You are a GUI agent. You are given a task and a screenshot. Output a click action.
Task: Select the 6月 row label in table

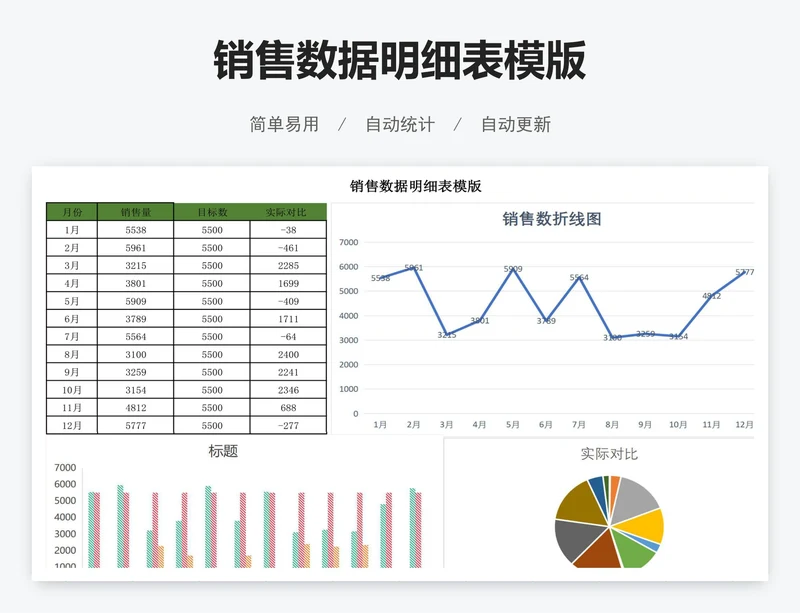72,319
